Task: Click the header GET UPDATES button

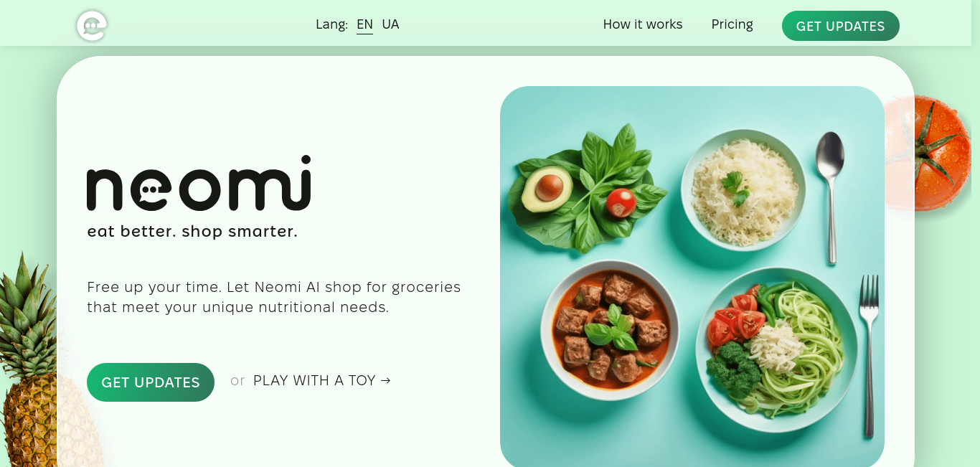Action: click(840, 26)
